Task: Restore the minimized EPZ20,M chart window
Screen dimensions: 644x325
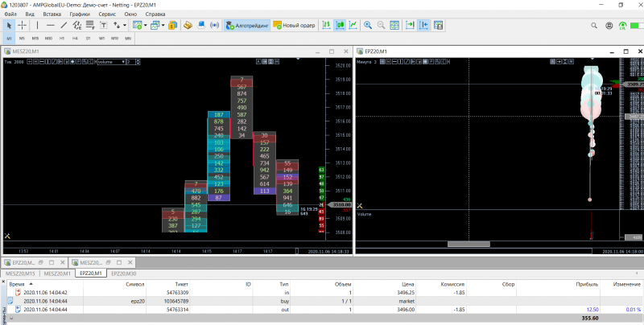Action: coord(41,262)
